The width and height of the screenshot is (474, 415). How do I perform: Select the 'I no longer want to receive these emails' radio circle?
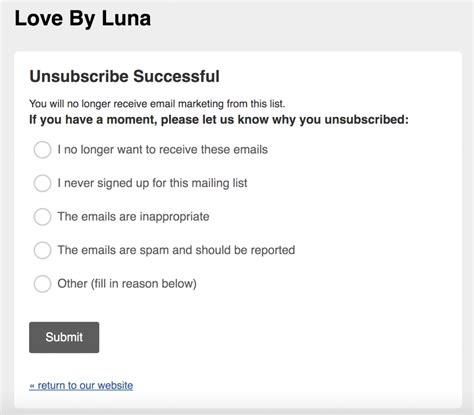point(42,150)
